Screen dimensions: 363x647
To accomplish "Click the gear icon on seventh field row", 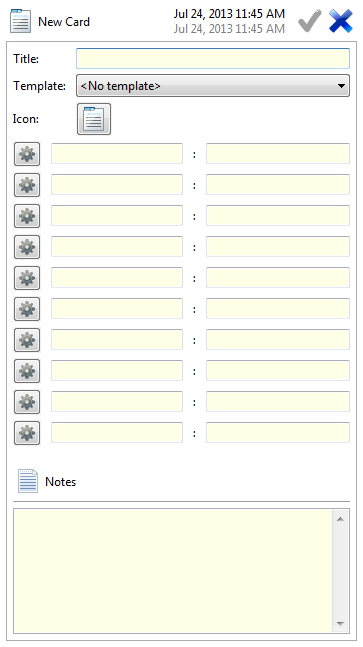I will (x=27, y=340).
